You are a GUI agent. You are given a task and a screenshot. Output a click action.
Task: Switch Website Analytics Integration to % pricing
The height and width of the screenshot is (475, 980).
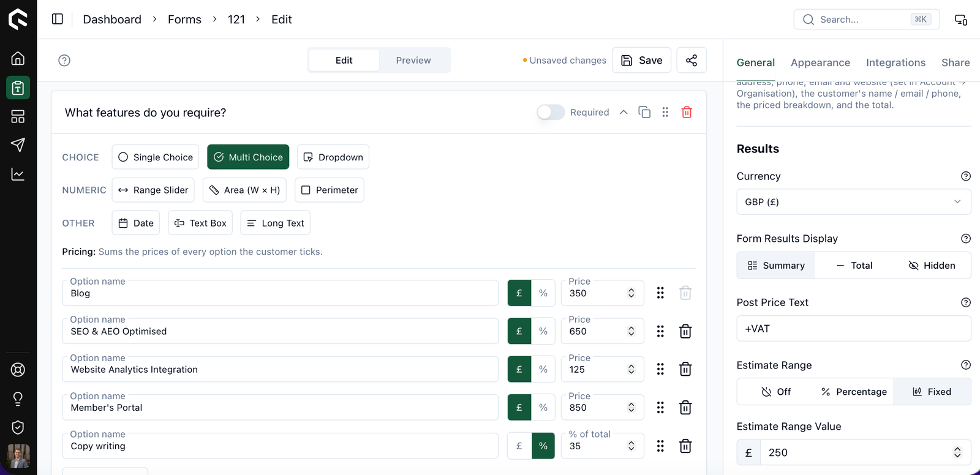tap(543, 369)
